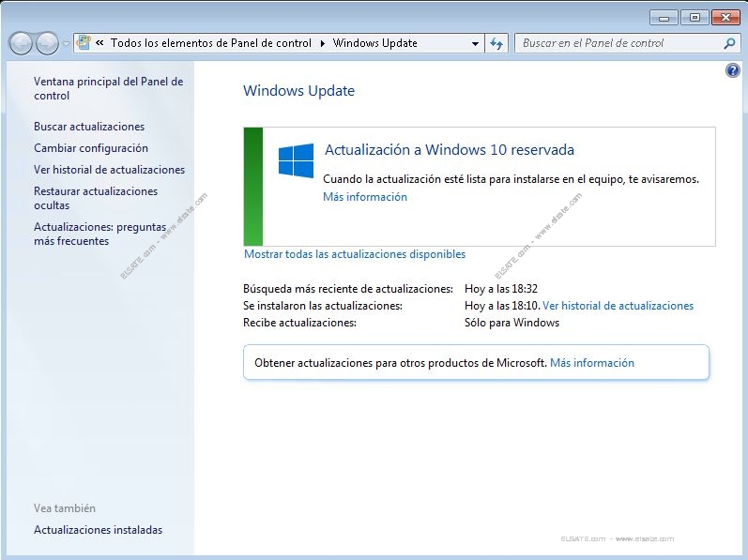748x560 pixels.
Task: Open sidebar 'Ver historial de actualizaciones'
Action: pyautogui.click(x=109, y=170)
